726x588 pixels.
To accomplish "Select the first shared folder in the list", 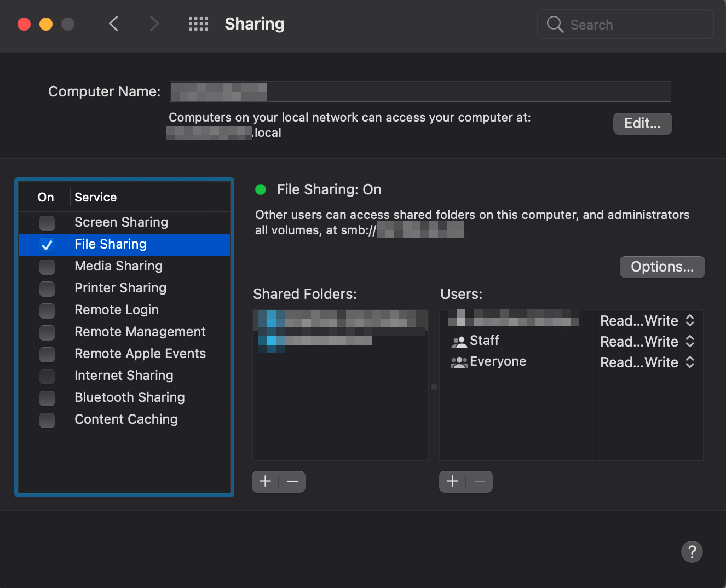I will (340, 319).
